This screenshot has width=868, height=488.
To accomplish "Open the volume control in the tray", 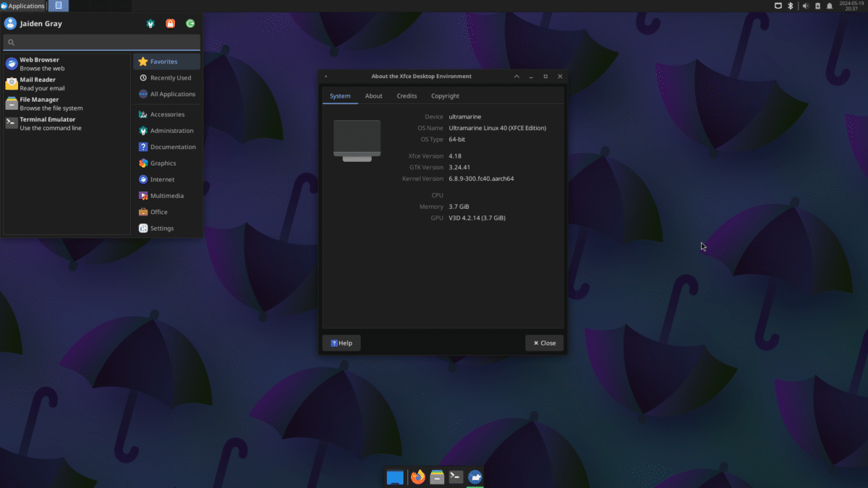I will [805, 6].
